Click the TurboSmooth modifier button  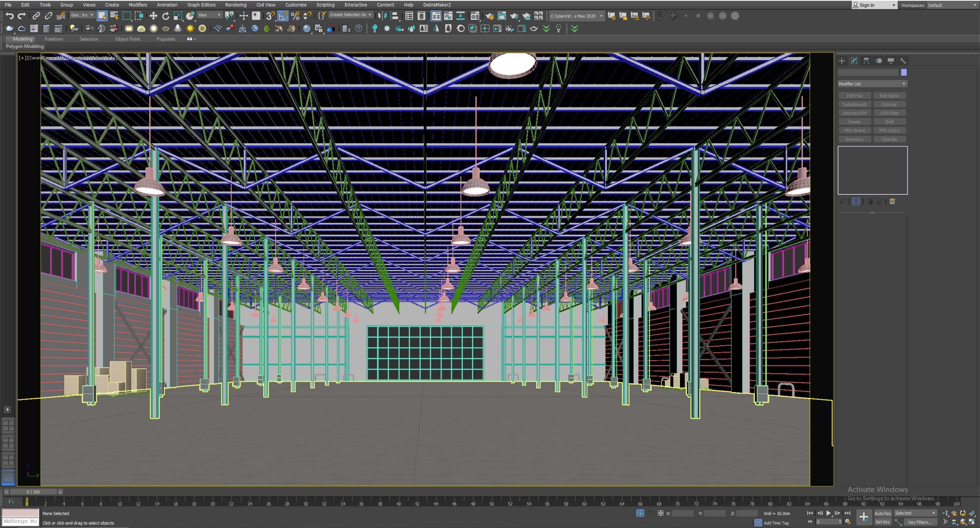pos(854,104)
